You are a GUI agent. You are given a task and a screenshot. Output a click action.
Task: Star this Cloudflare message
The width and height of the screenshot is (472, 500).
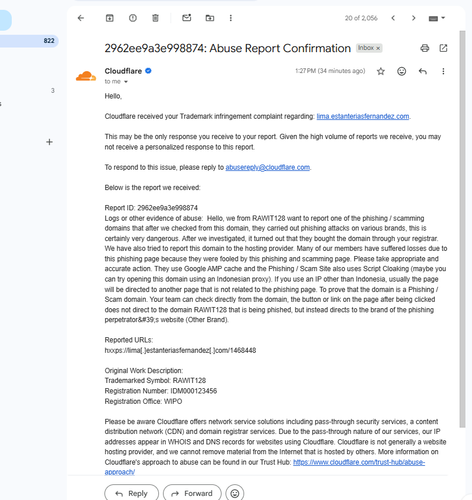click(381, 71)
